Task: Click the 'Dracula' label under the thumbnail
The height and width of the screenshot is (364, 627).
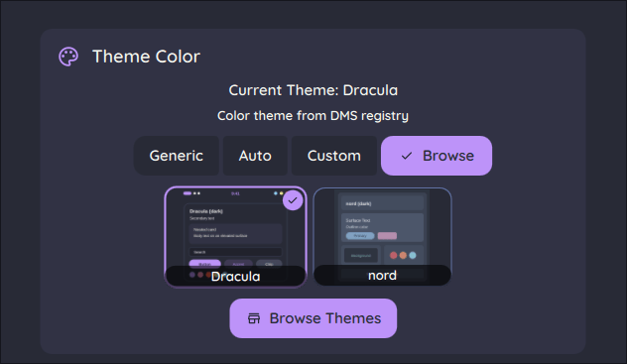Action: 235,276
